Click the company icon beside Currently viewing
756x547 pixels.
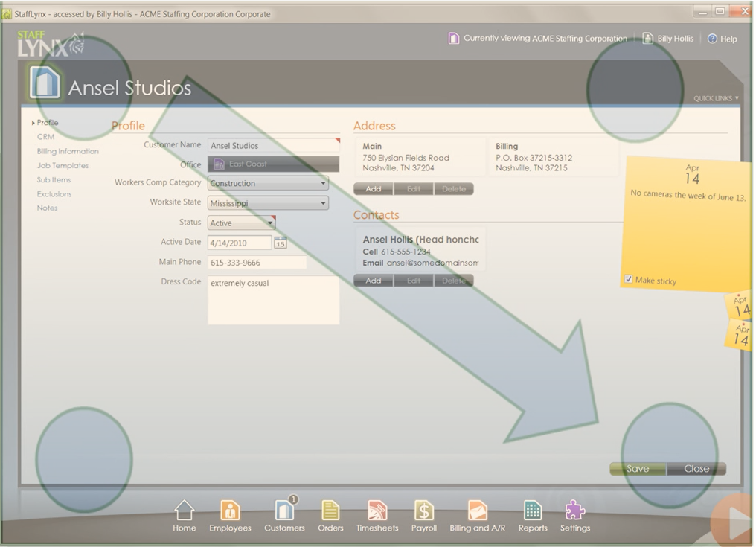453,38
